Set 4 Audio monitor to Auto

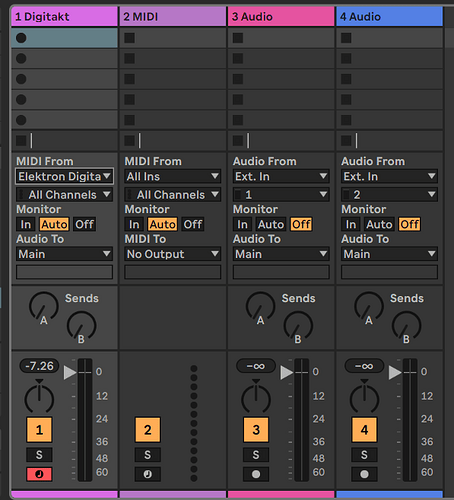click(x=379, y=224)
